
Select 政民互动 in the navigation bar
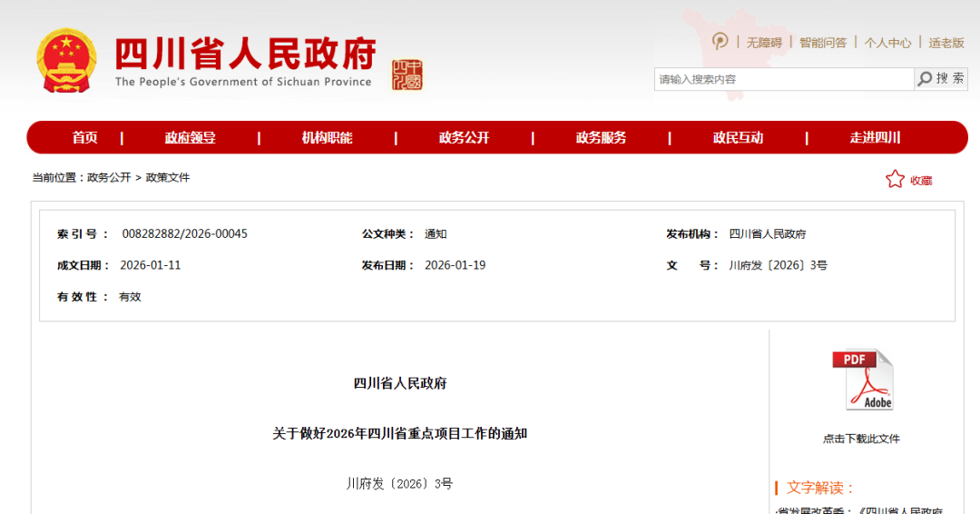(x=738, y=138)
